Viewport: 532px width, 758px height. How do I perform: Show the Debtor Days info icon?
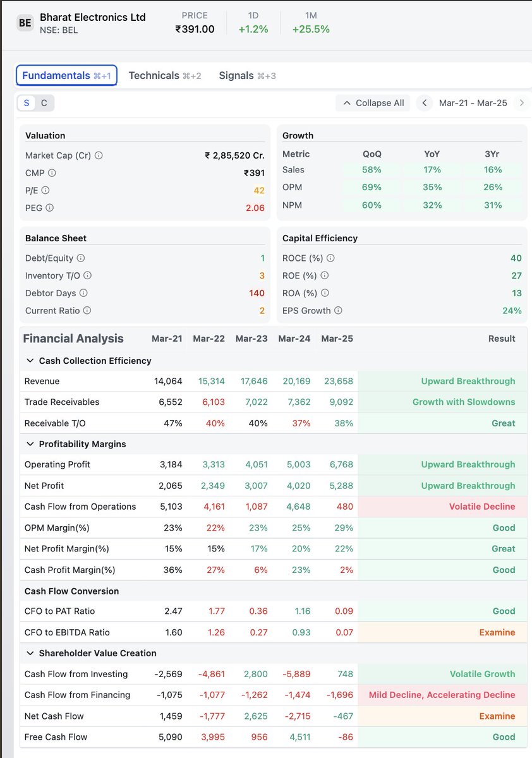(x=83, y=293)
